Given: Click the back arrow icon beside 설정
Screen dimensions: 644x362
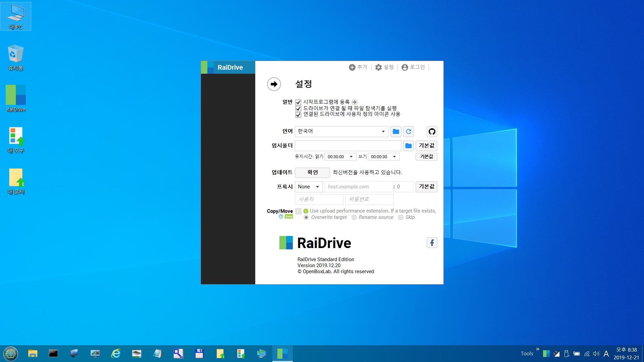Looking at the screenshot, I should pyautogui.click(x=274, y=84).
